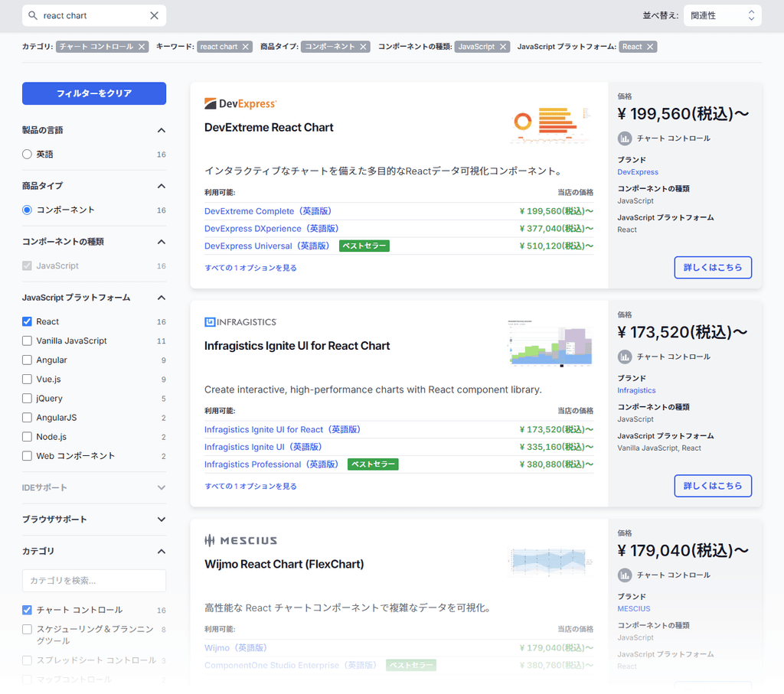Click すべての1オプションを見る in DevExpress card
784x694 pixels.
point(250,268)
